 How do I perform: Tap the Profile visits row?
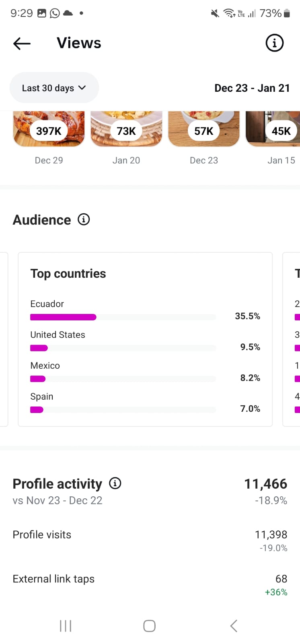pos(150,540)
